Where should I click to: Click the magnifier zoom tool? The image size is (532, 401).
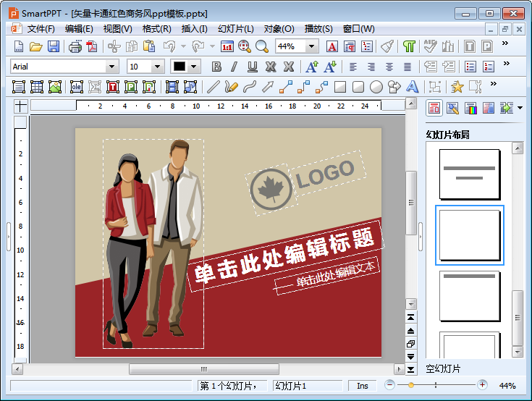(x=261, y=46)
